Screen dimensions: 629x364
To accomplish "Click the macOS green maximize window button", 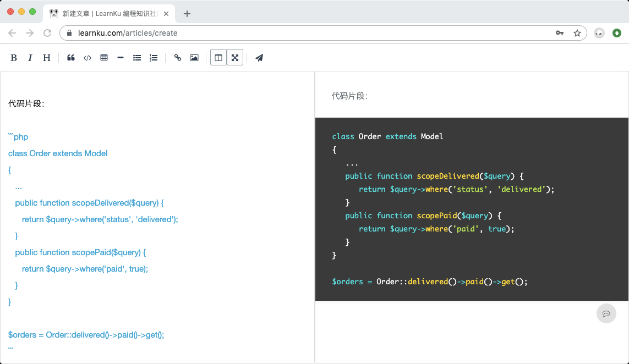I will tap(32, 12).
